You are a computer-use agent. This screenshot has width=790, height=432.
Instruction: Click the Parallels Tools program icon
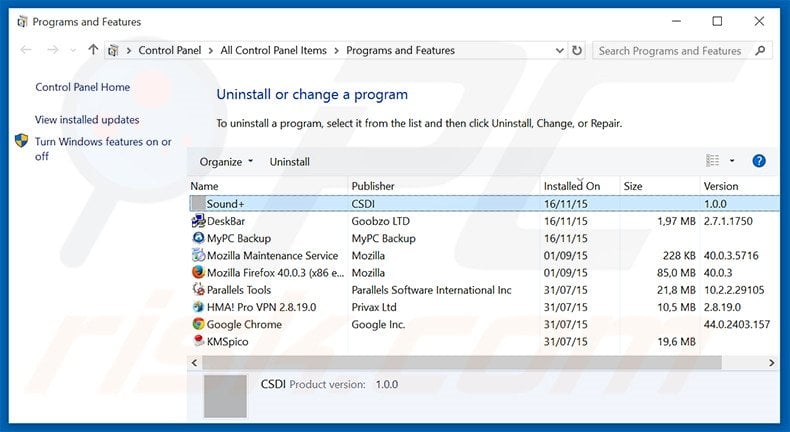click(198, 290)
